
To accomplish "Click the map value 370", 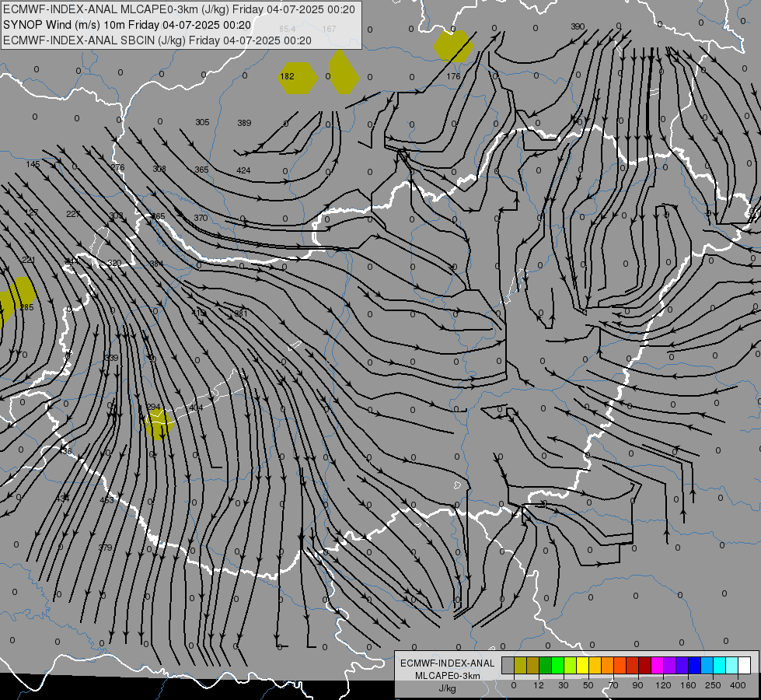I will (201, 218).
